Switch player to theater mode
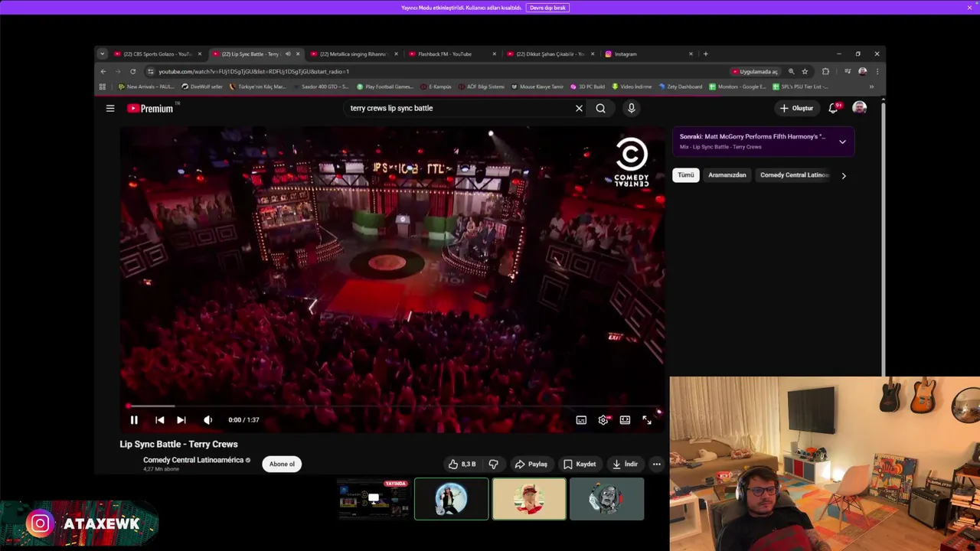Viewport: 980px width, 551px height. point(625,419)
